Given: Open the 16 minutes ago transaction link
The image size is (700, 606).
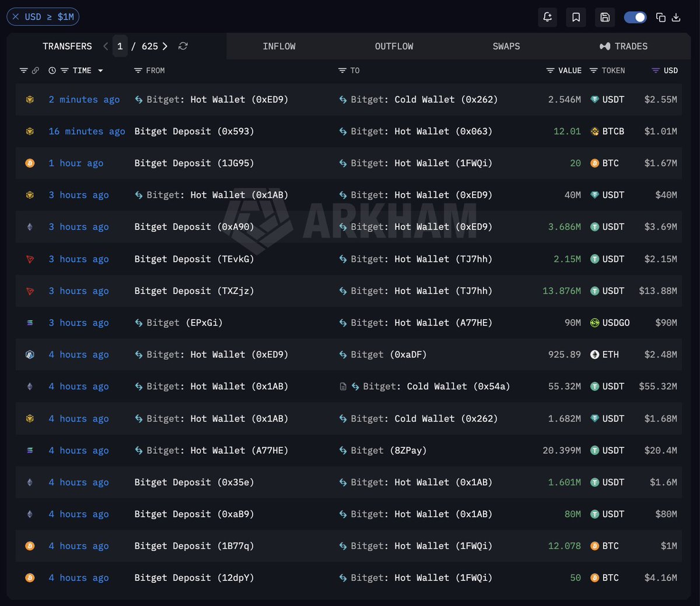Looking at the screenshot, I should pos(87,131).
